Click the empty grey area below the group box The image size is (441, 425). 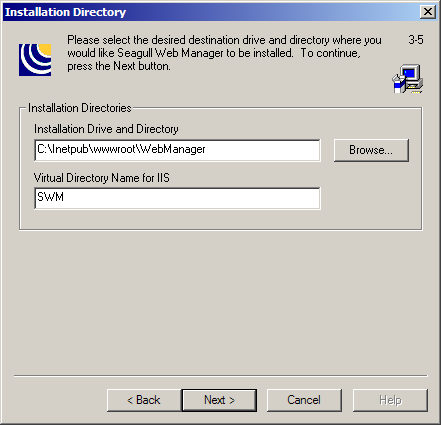(220, 300)
